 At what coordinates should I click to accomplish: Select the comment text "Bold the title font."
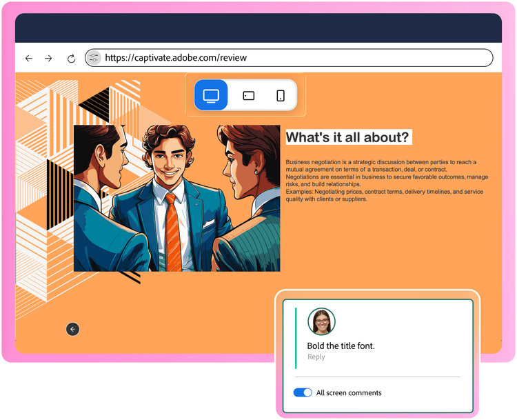(341, 346)
